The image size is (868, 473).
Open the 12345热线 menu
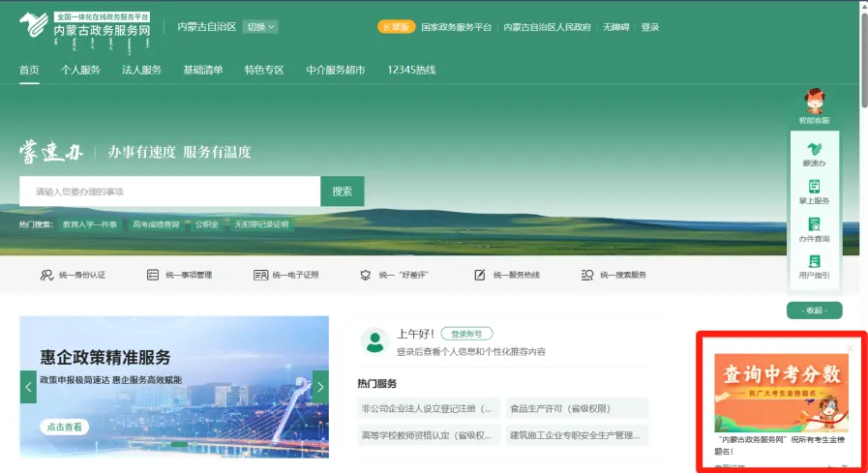[x=411, y=70]
